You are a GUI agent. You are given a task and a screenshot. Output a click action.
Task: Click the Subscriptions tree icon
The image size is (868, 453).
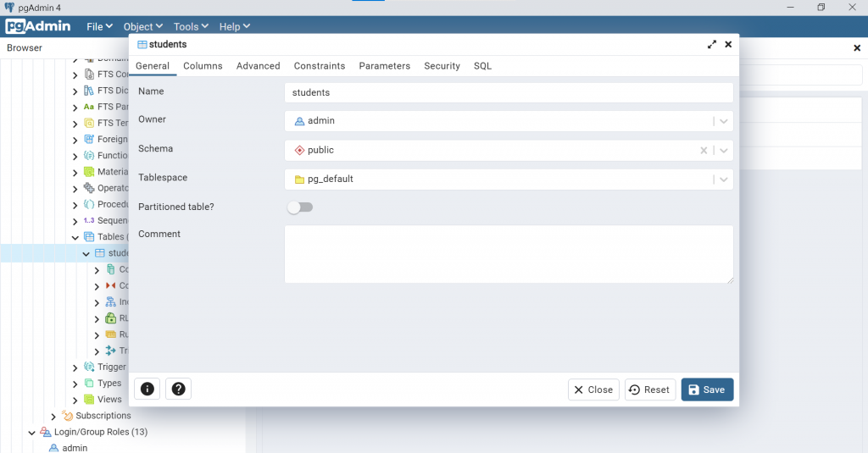point(67,416)
